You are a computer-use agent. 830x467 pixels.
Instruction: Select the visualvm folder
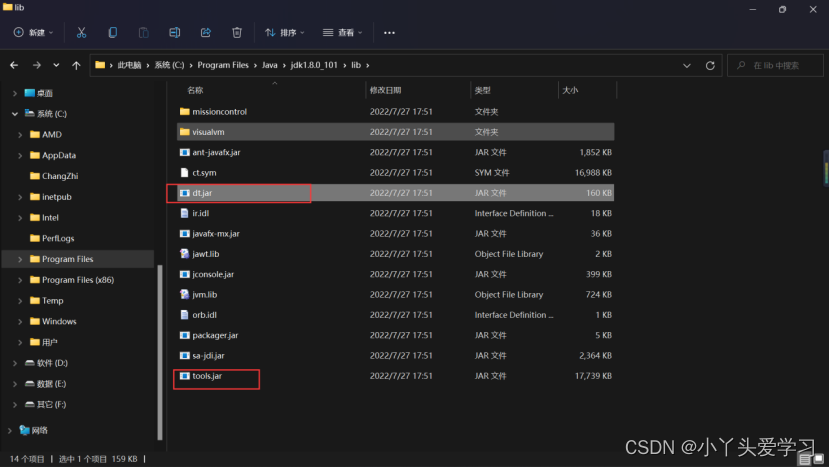pos(395,132)
